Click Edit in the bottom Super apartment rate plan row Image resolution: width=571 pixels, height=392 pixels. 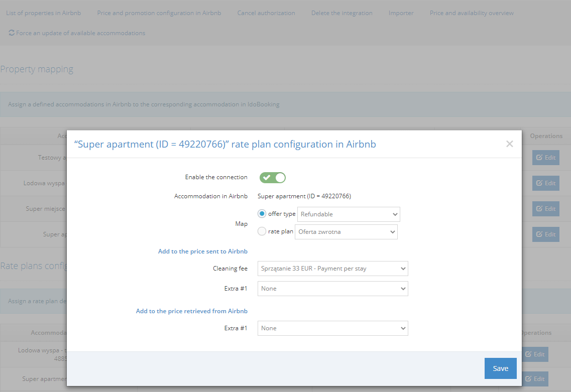pos(535,379)
